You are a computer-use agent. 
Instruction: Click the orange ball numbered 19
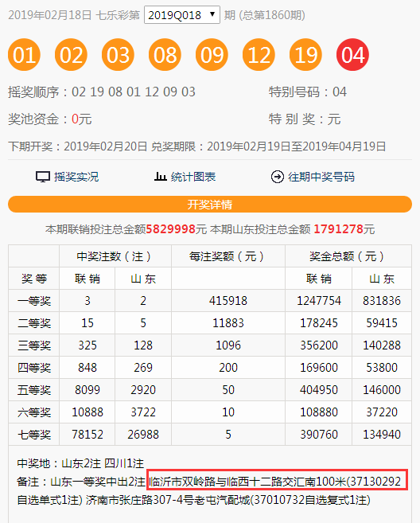pyautogui.click(x=306, y=55)
